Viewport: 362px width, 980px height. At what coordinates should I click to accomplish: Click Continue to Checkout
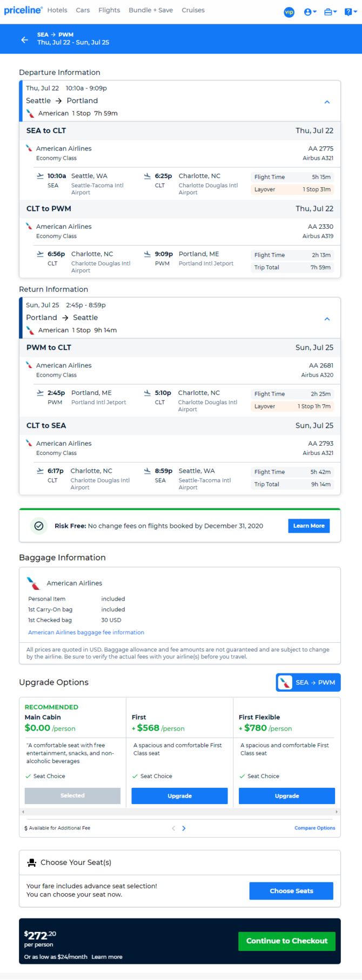click(x=287, y=941)
